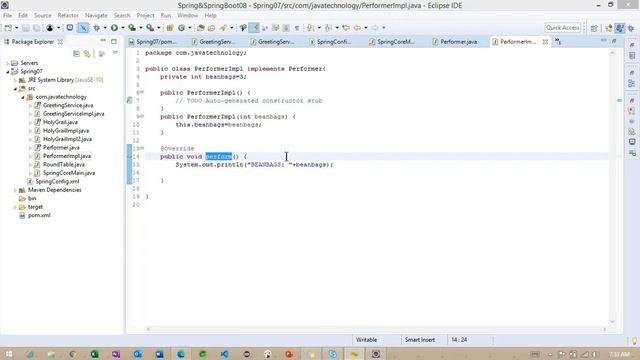The image size is (640, 360).
Task: Open the Project menu
Action: pos(145,15)
